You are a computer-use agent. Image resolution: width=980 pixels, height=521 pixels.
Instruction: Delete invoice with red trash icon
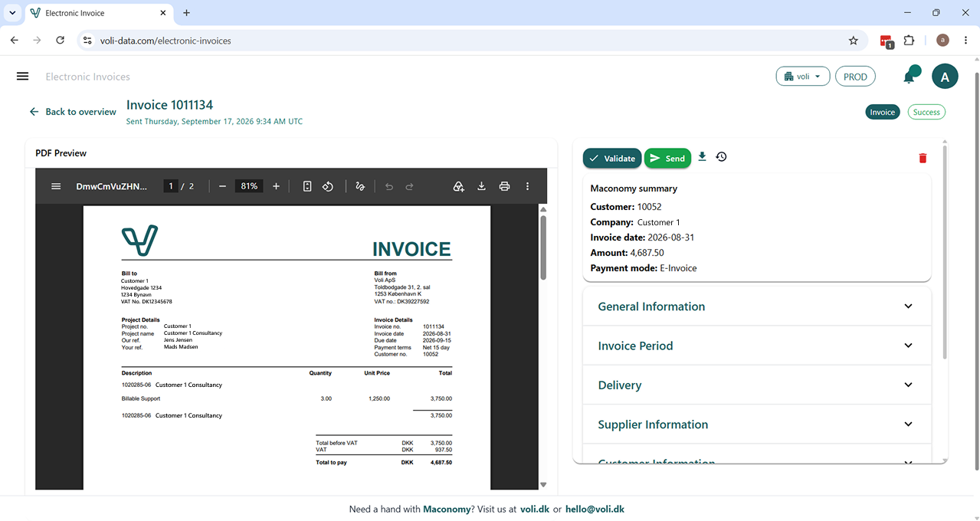click(x=923, y=158)
